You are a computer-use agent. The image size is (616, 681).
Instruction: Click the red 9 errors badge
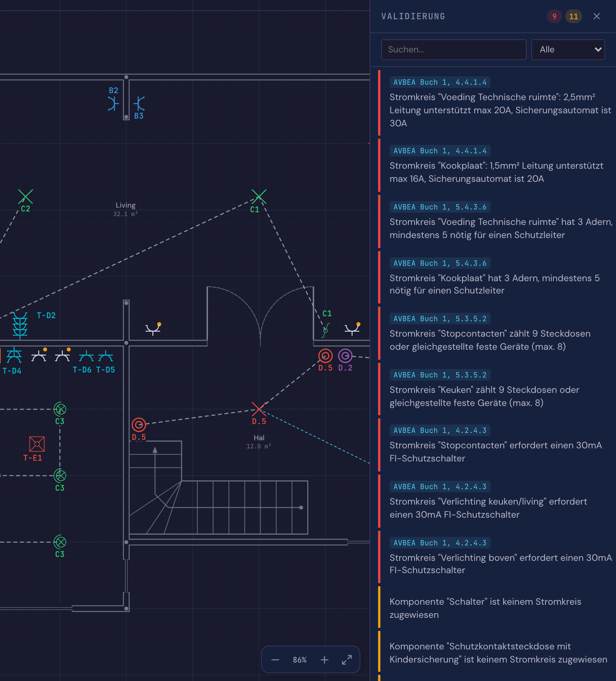[554, 16]
